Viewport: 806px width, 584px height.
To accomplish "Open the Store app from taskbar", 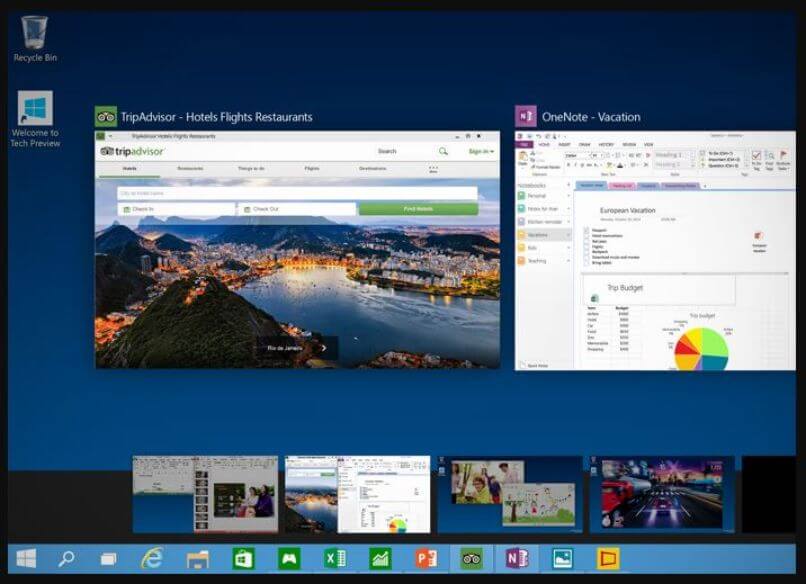I will (243, 558).
